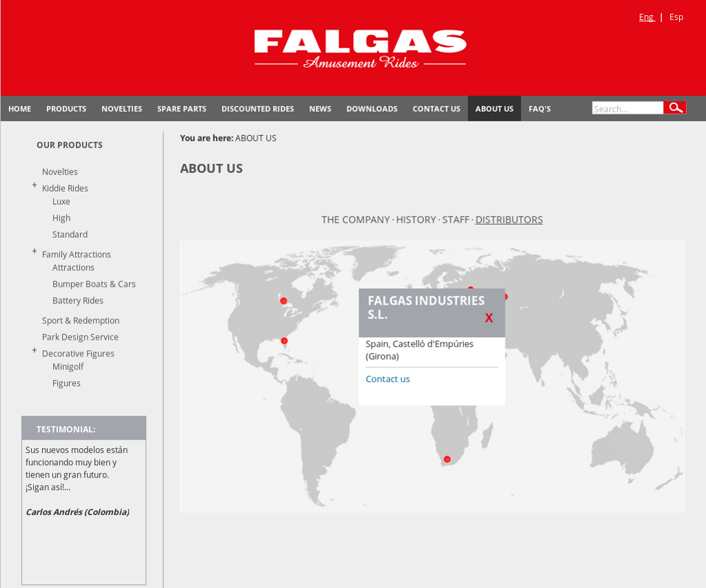The height and width of the screenshot is (588, 706).
Task: Select the Eng language link
Action: tap(646, 17)
